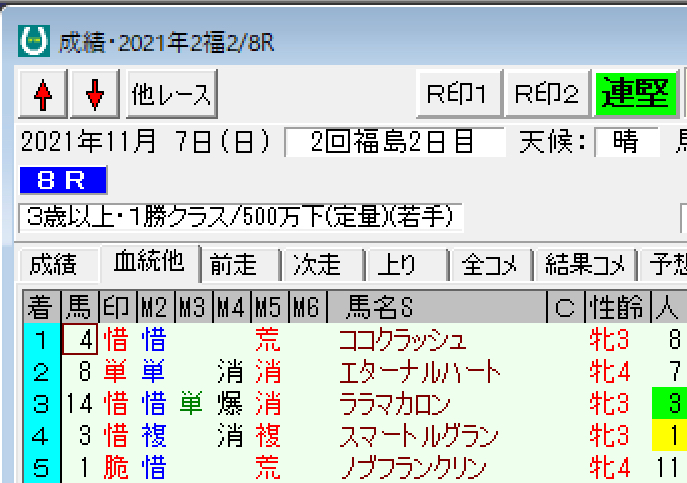Screen dimensions: 687x483
Task: Click the weather field showing 晴
Action: pos(627,142)
